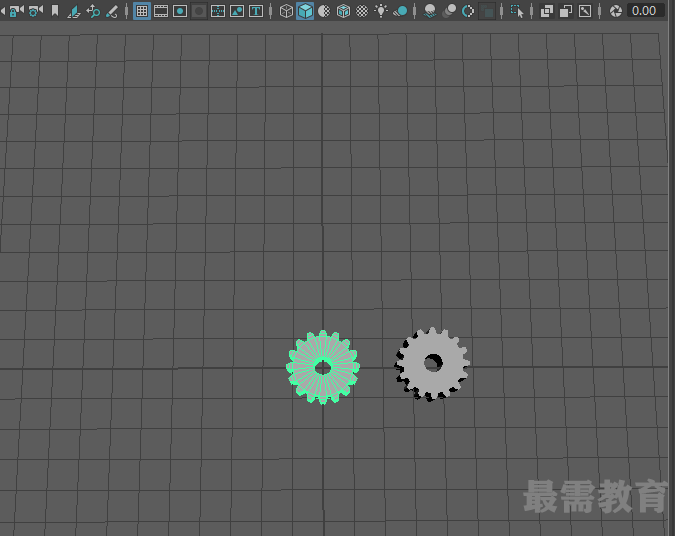The height and width of the screenshot is (536, 675).
Task: Click the Isolate Select icon
Action: pos(517,11)
